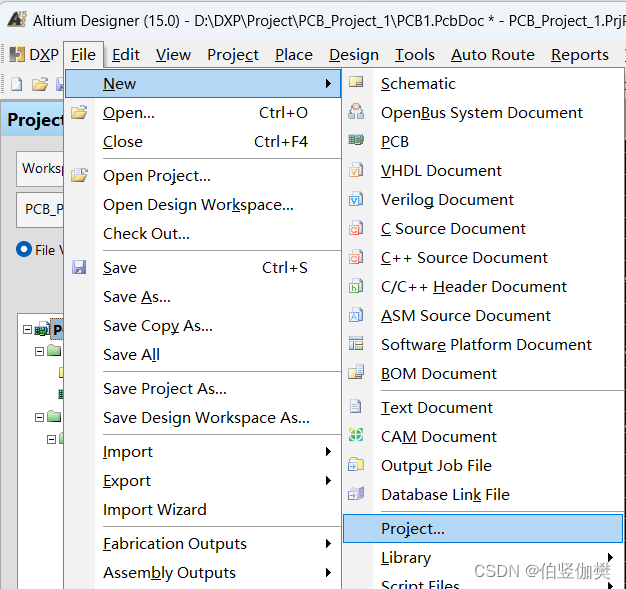Open the Edit menu
Image resolution: width=626 pixels, height=589 pixels.
click(126, 55)
